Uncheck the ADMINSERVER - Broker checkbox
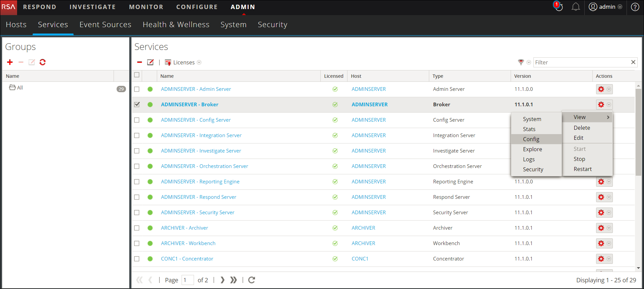 (x=137, y=104)
